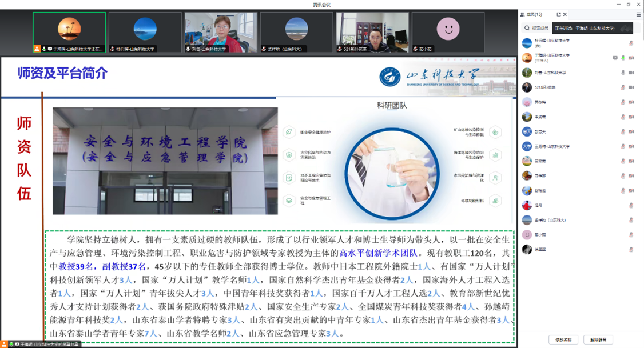This screenshot has width=644, height=348.
Task: Click camera icon in 521所孙英杰's member row
Action: pos(631,87)
